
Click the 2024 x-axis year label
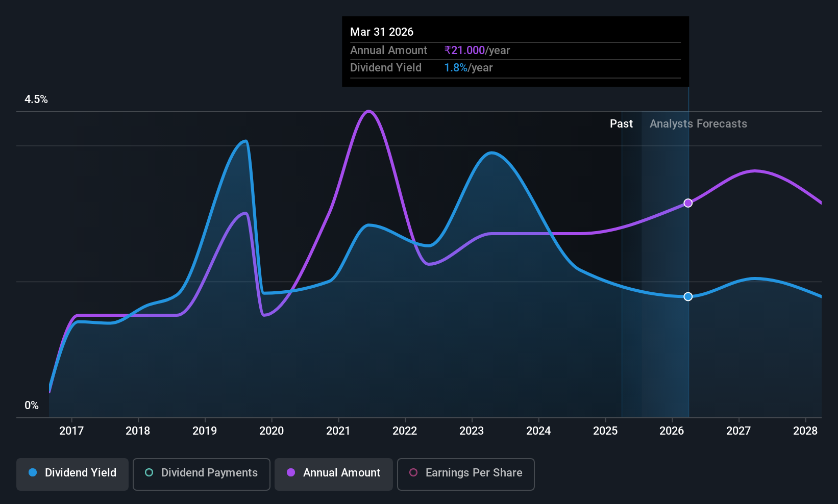[538, 431]
